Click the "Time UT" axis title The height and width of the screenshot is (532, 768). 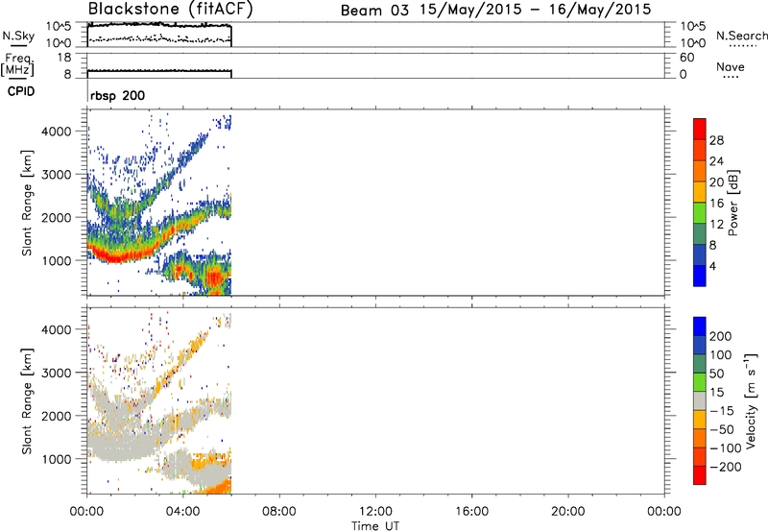(x=375, y=526)
